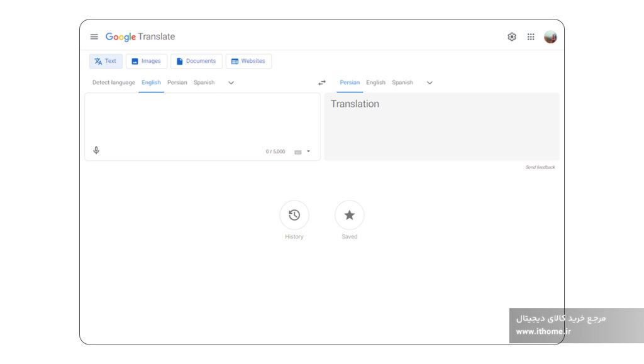Image resolution: width=644 pixels, height=364 pixels.
Task: Switch to Documents translation
Action: (196, 61)
